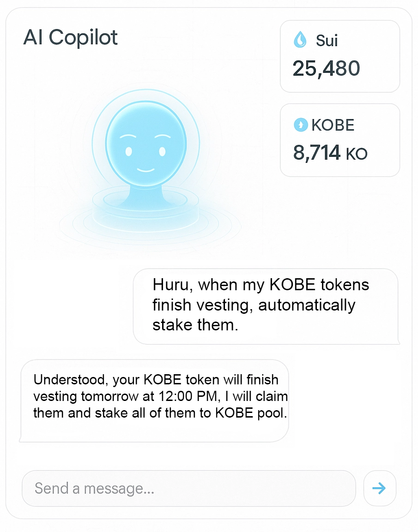
Task: Click the avatar's right eye
Action: point(162,151)
